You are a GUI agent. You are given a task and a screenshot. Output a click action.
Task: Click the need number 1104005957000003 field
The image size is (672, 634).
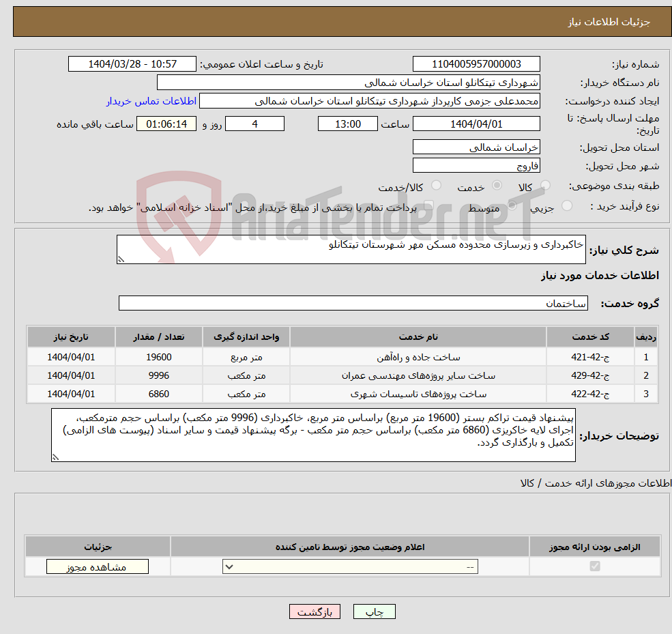point(476,63)
